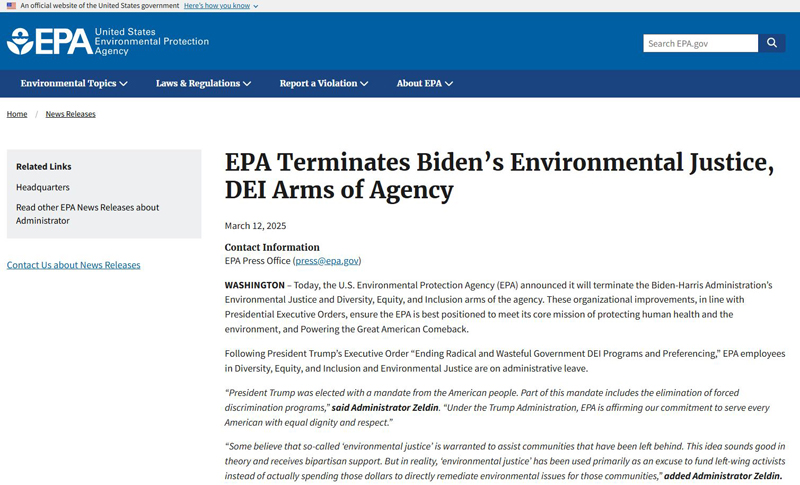Click the magnifying glass search button
800x485 pixels.
click(771, 43)
